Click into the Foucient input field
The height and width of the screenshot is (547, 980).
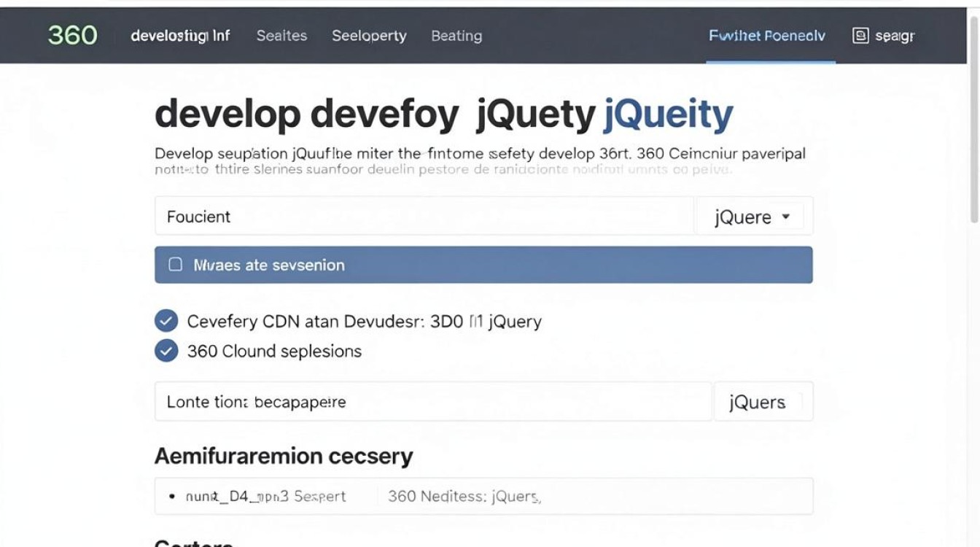tap(424, 216)
